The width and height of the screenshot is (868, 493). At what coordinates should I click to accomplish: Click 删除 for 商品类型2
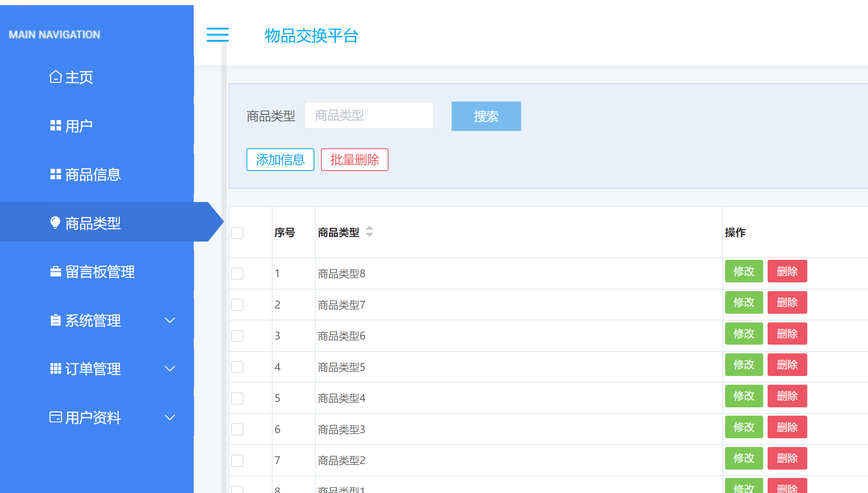[787, 458]
